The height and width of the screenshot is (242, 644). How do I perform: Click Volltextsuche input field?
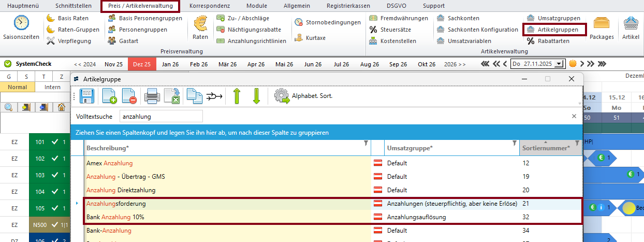tap(161, 117)
